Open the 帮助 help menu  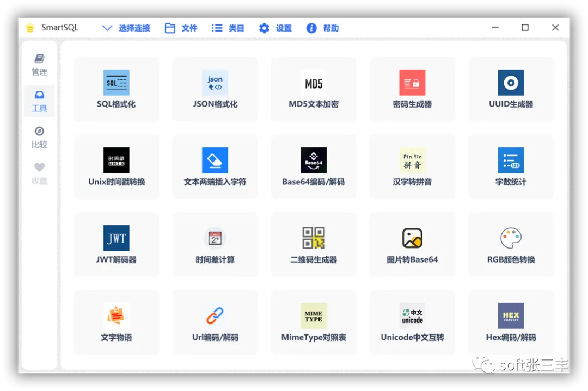(x=322, y=28)
